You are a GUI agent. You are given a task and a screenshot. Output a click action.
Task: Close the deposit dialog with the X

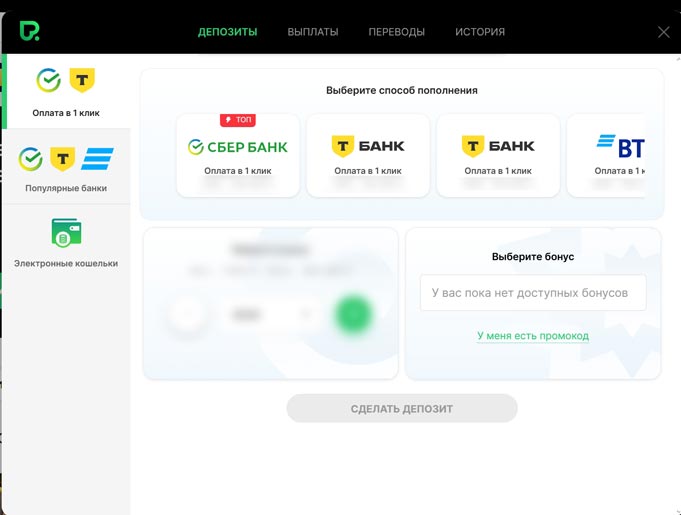tap(664, 32)
